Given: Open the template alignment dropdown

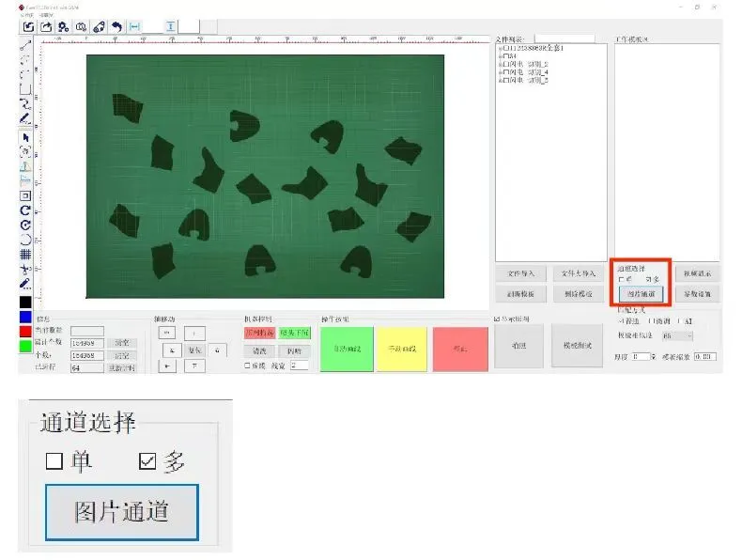Looking at the screenshot, I should click(677, 335).
